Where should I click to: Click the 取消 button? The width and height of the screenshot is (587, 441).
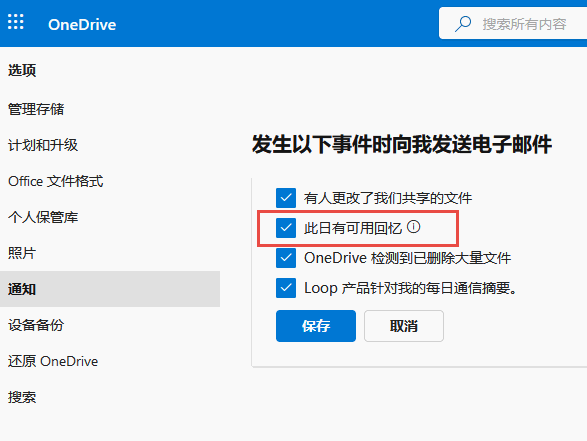pyautogui.click(x=404, y=326)
